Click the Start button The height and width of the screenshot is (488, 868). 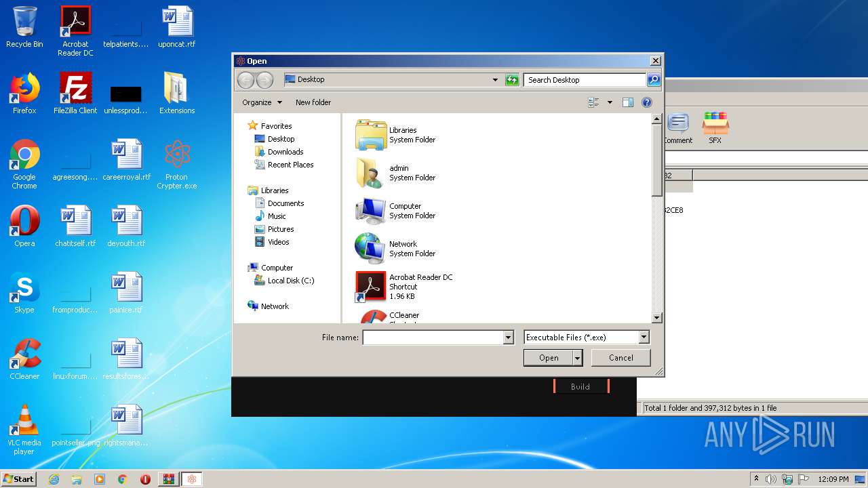[x=19, y=479]
